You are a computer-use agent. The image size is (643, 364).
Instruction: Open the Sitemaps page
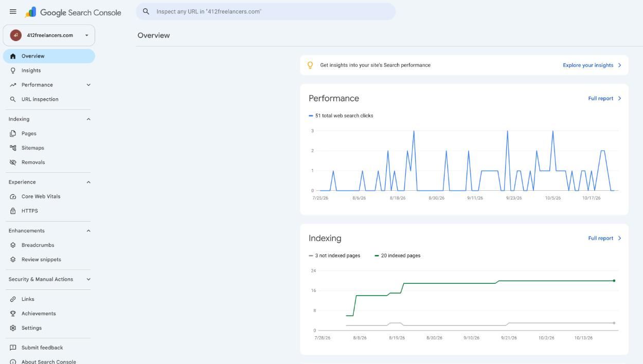click(49, 148)
